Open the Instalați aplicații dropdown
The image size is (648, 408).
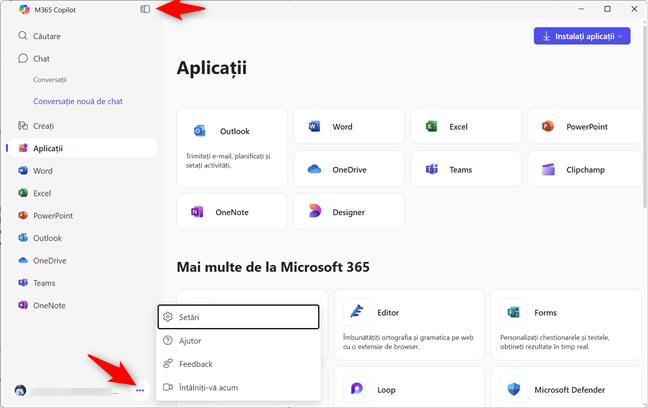pyautogui.click(x=582, y=36)
